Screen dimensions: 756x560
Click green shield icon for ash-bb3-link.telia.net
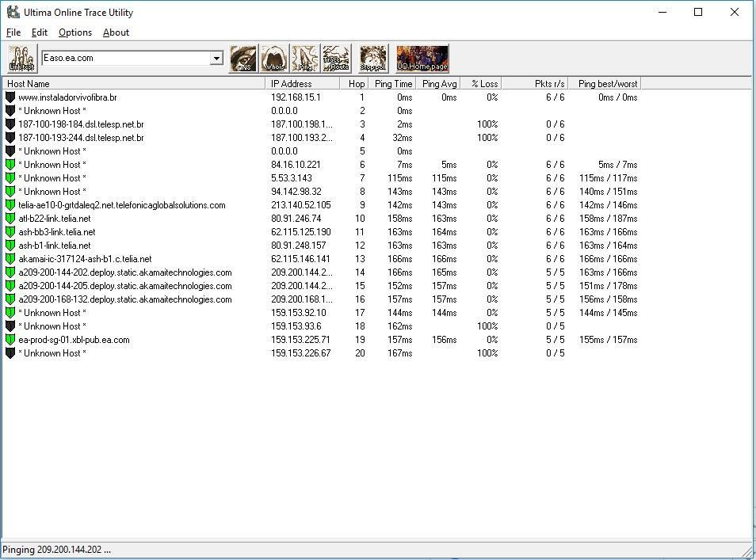(x=10, y=232)
